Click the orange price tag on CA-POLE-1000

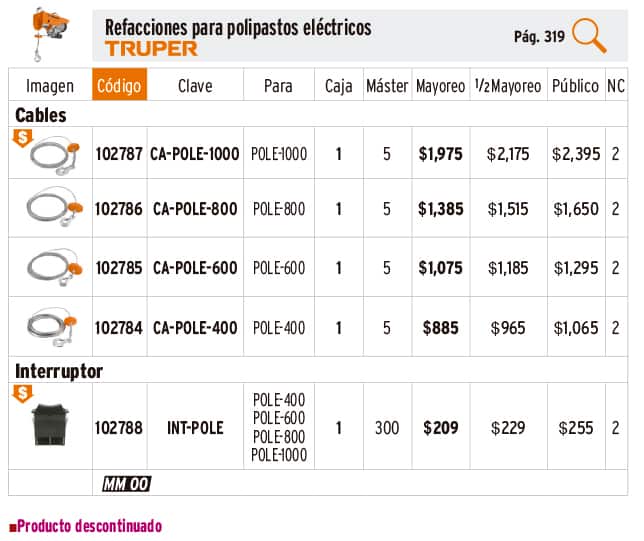click(21, 139)
